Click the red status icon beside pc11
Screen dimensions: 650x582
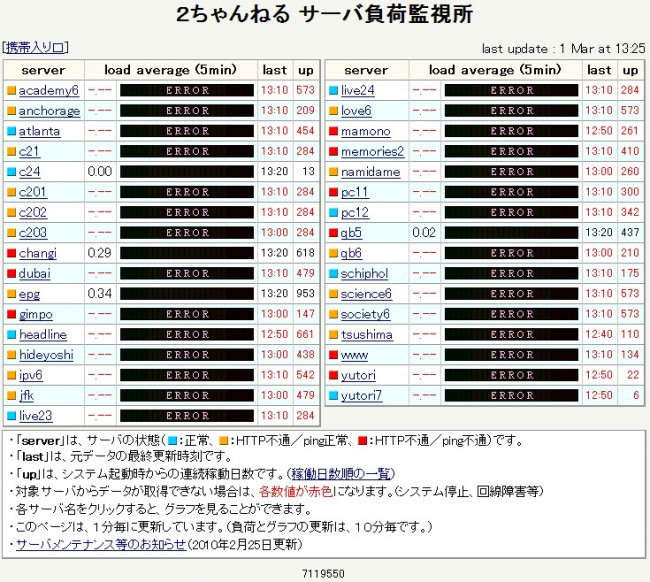click(333, 192)
